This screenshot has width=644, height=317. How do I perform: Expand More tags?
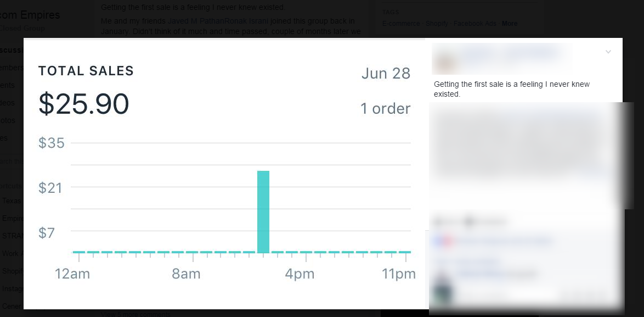[x=510, y=24]
